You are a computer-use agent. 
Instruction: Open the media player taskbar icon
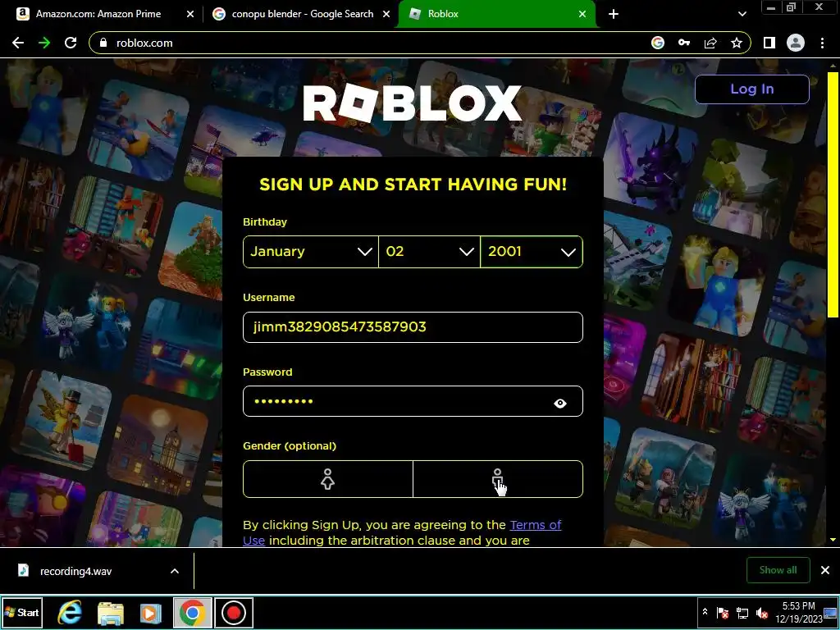(x=151, y=613)
